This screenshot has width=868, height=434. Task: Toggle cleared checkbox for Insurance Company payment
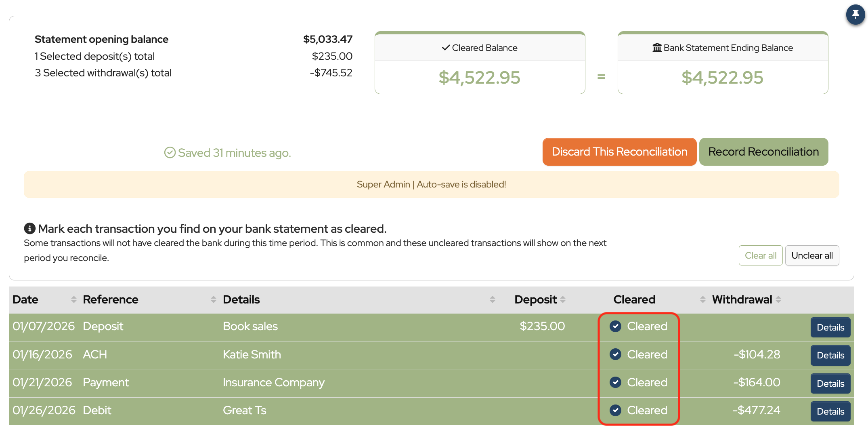pos(615,383)
